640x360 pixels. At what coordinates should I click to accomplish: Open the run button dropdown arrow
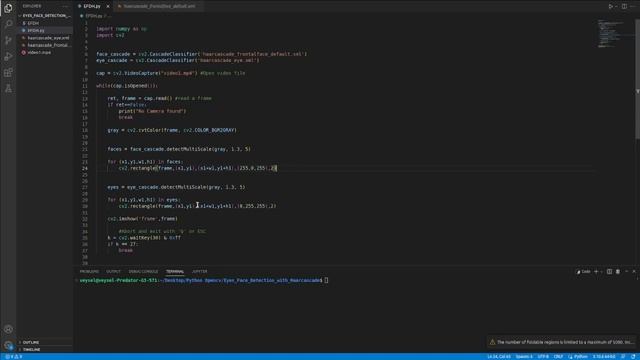(x=616, y=6)
